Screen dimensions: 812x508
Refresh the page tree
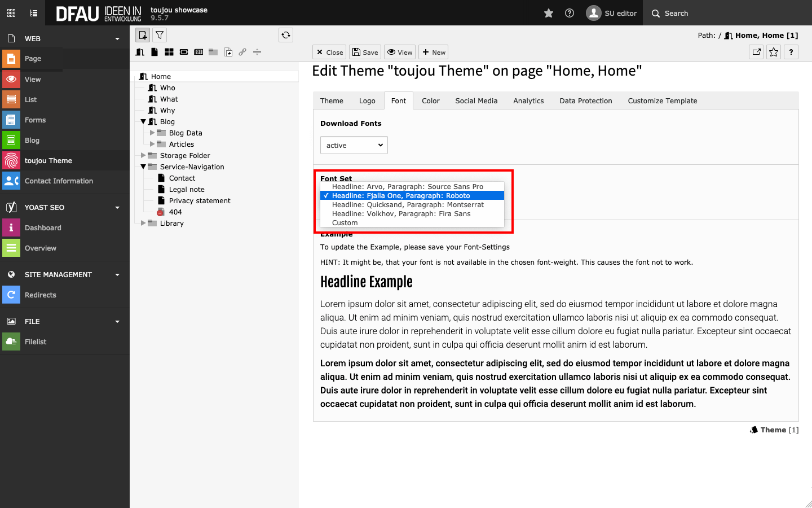(286, 35)
